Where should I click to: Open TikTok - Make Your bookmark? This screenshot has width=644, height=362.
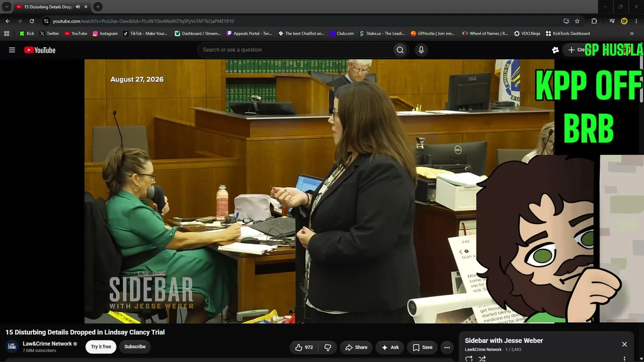coord(145,34)
